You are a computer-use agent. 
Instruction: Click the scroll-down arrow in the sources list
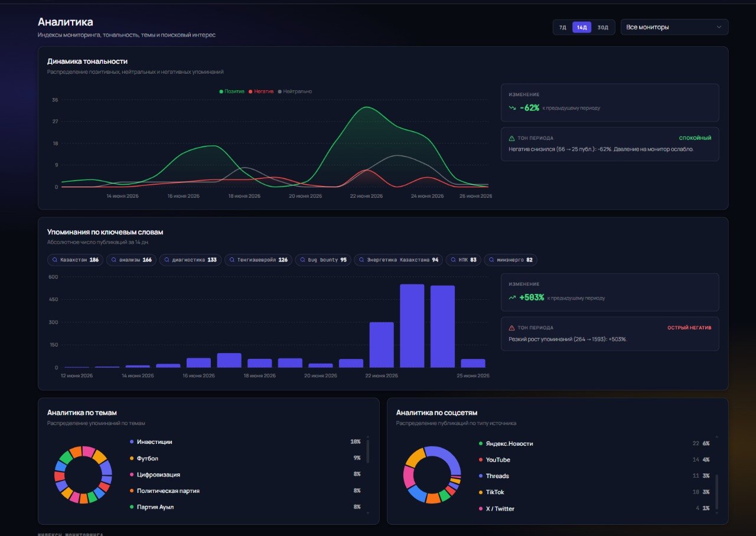tap(717, 513)
